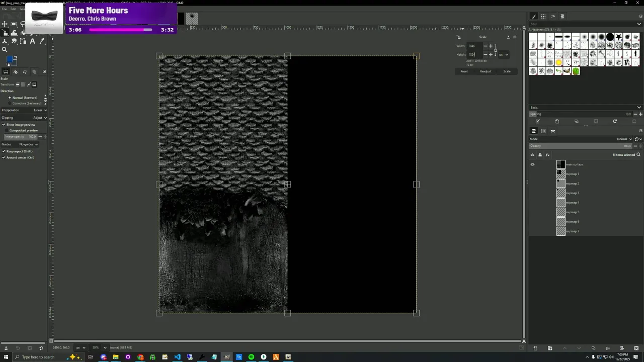Image resolution: width=644 pixels, height=362 pixels.
Task: Open Visual Studio Code from taskbar
Action: [x=177, y=357]
